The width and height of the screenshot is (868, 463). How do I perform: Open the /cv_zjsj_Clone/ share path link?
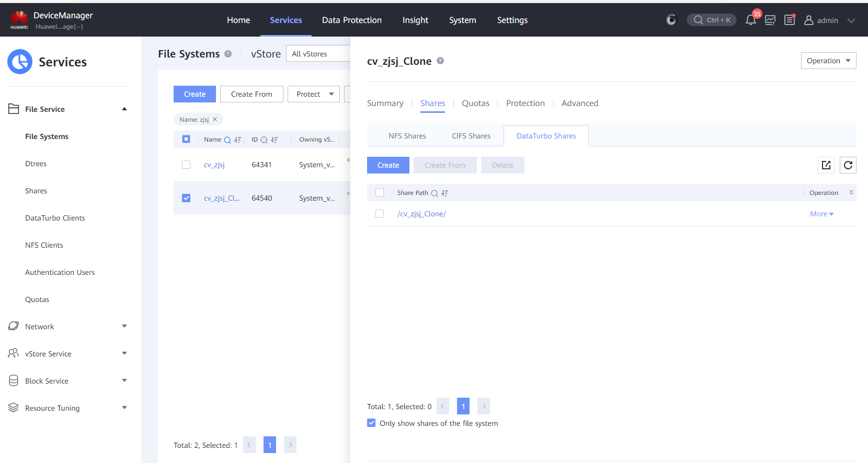point(421,214)
